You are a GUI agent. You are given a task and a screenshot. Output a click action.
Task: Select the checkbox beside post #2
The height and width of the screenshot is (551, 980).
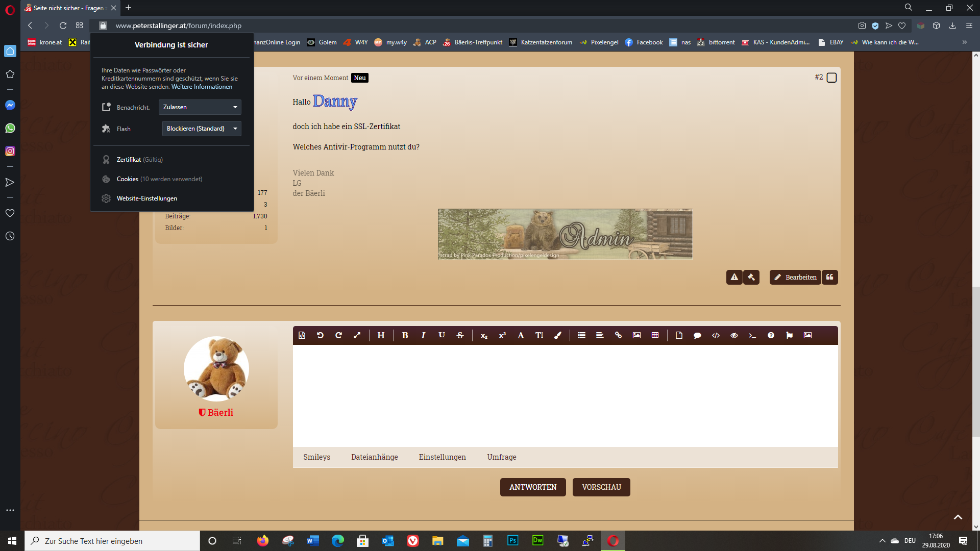coord(831,78)
